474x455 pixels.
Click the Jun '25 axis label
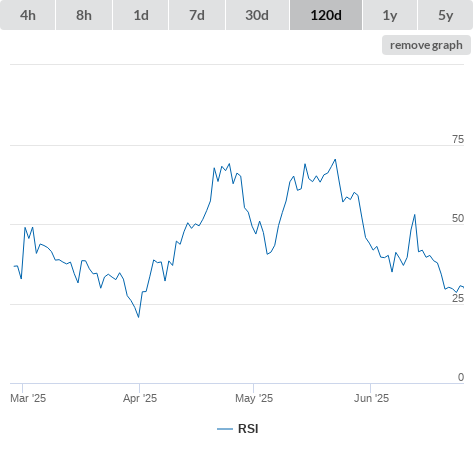tap(371, 398)
